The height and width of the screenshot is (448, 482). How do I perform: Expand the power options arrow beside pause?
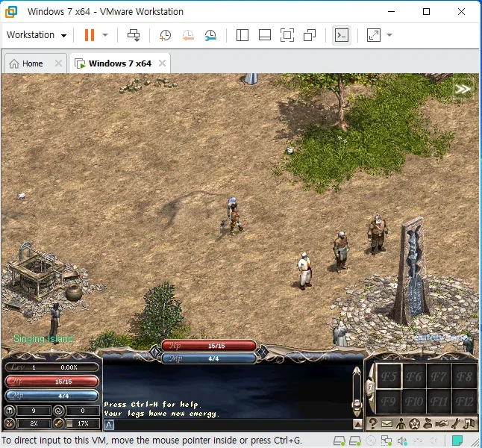(105, 35)
